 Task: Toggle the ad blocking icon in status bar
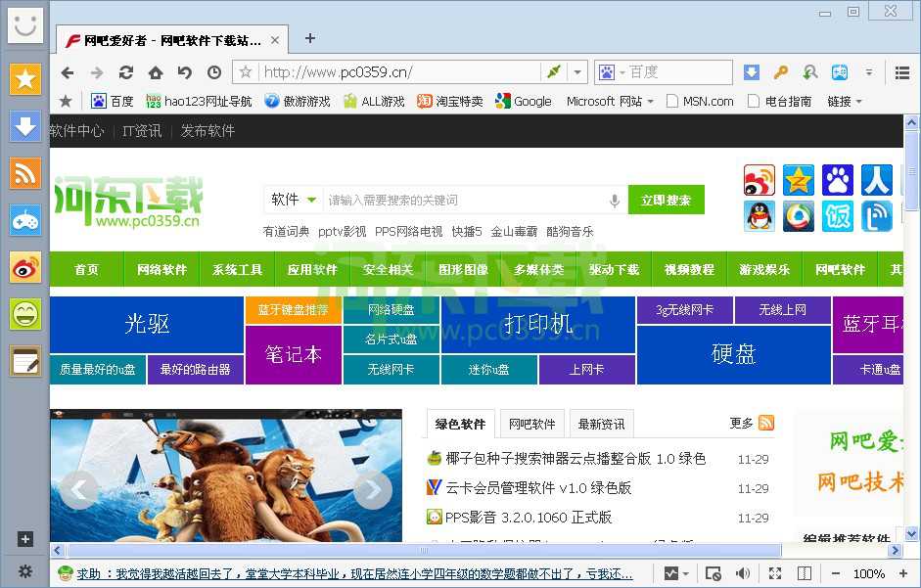pyautogui.click(x=714, y=573)
